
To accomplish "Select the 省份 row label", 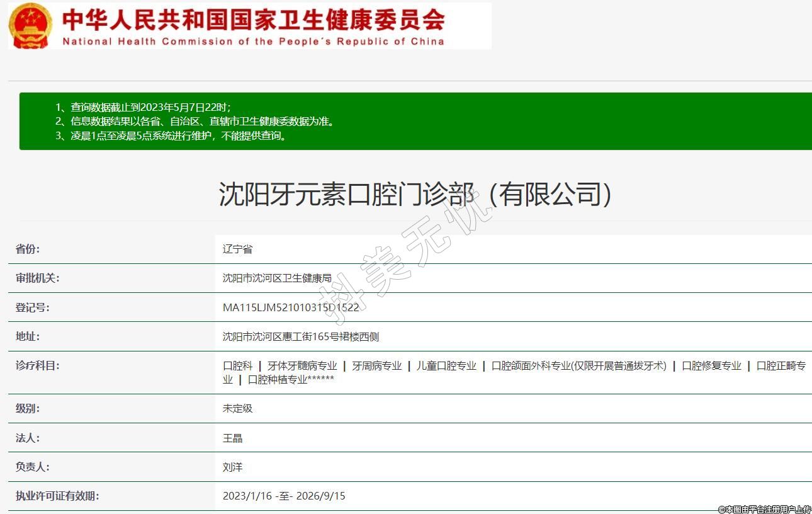I will pos(28,249).
